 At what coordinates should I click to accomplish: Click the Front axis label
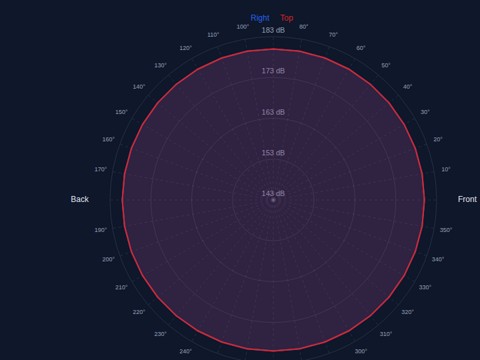(x=467, y=199)
